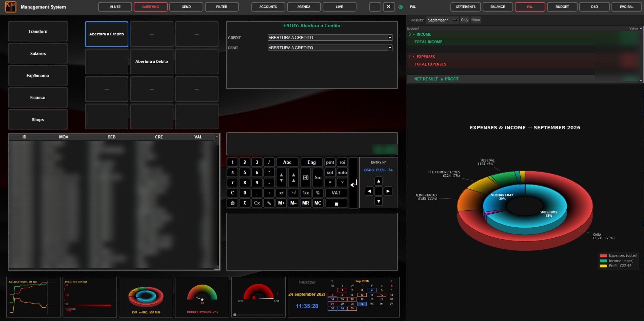This screenshot has width=644, height=321.
Task: Click the slider handle under red gauge
Action: (x=235, y=315)
